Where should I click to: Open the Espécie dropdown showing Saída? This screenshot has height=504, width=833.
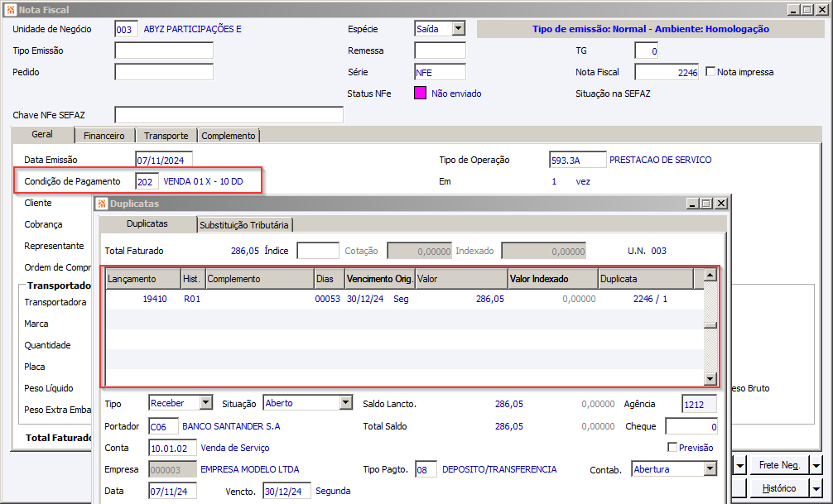(459, 29)
